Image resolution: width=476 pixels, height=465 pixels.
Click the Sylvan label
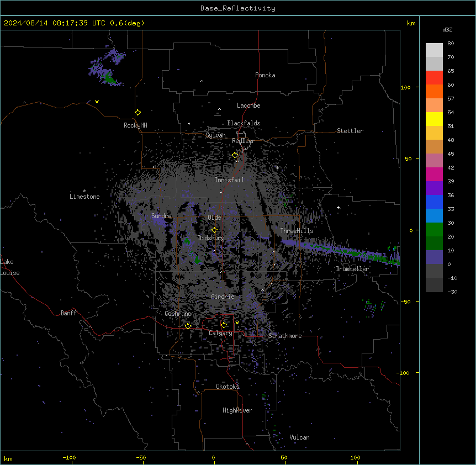pyautogui.click(x=215, y=135)
